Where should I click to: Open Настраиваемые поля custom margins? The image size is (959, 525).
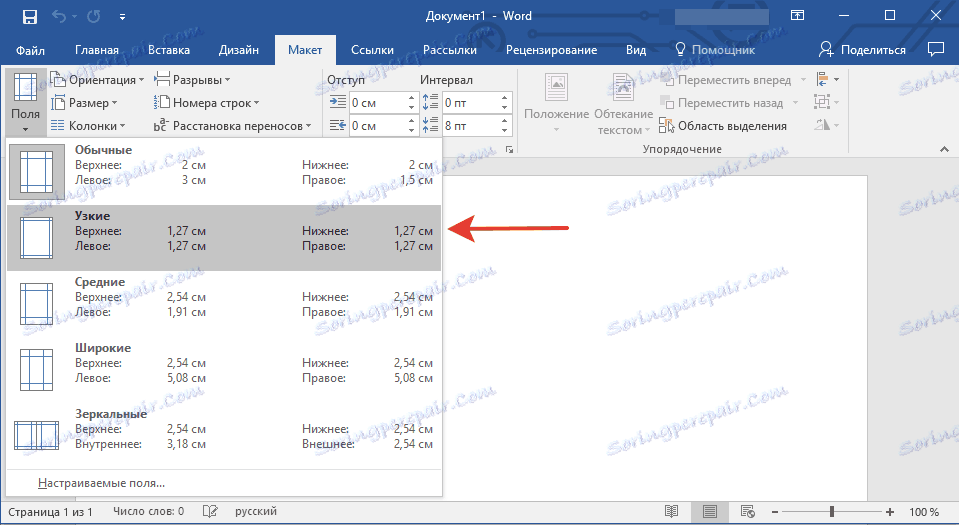coord(224,483)
